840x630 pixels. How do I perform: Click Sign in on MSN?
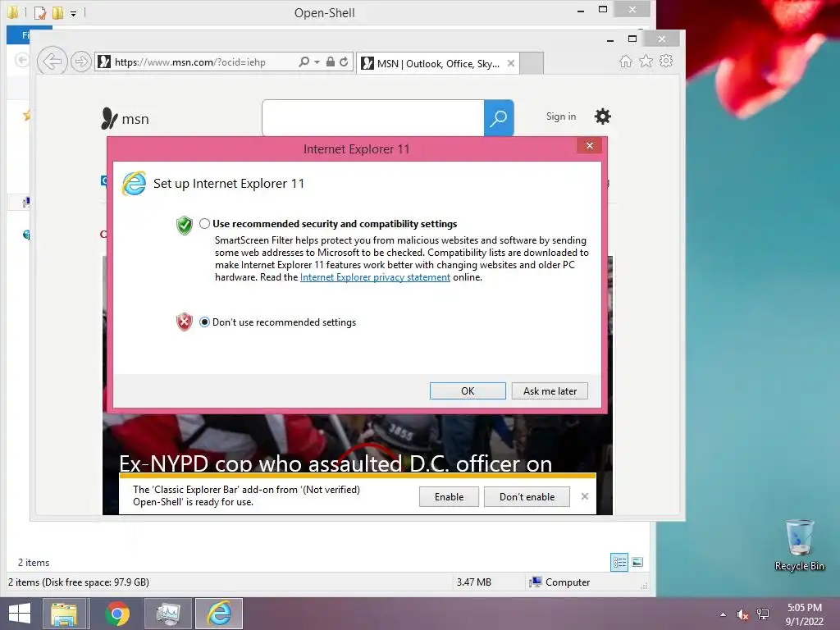(x=561, y=116)
